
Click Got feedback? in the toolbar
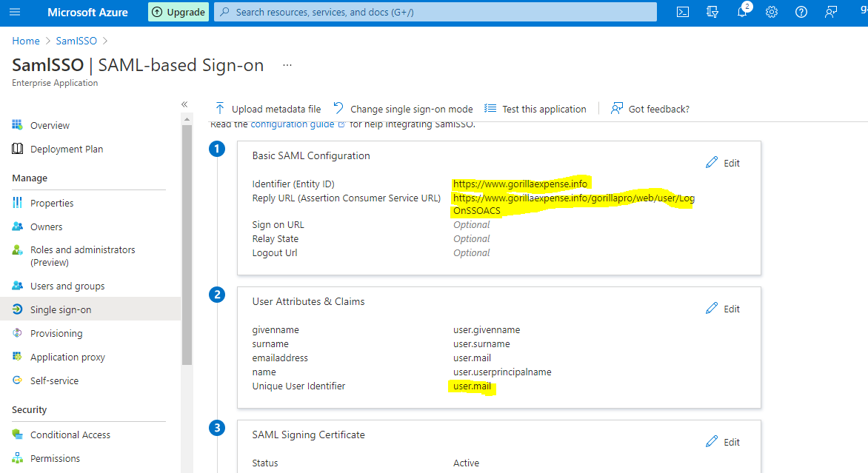[x=650, y=109]
